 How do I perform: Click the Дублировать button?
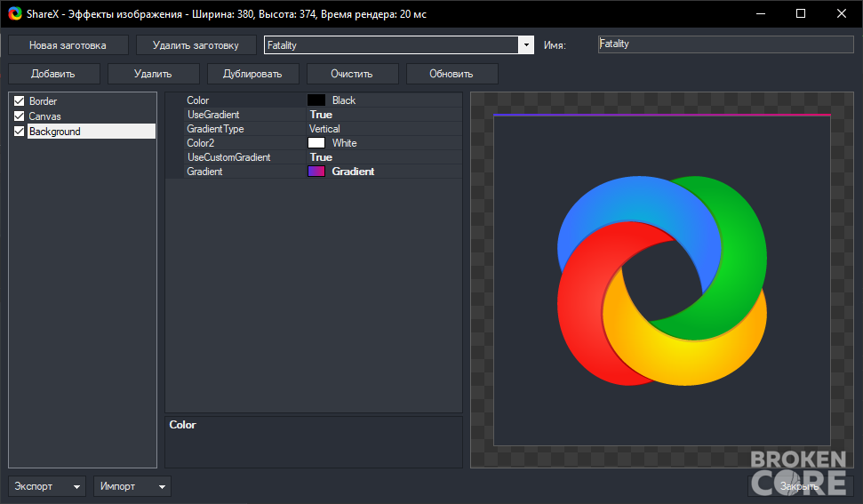click(x=253, y=74)
